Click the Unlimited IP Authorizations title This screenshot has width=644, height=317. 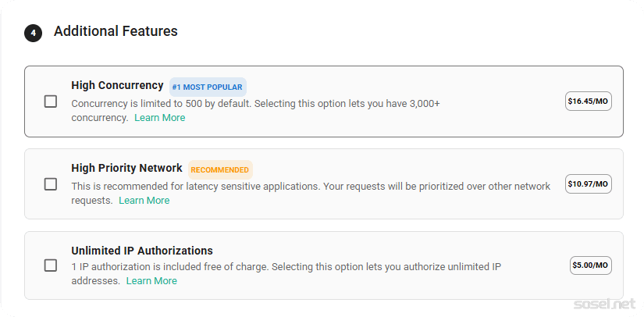[142, 251]
